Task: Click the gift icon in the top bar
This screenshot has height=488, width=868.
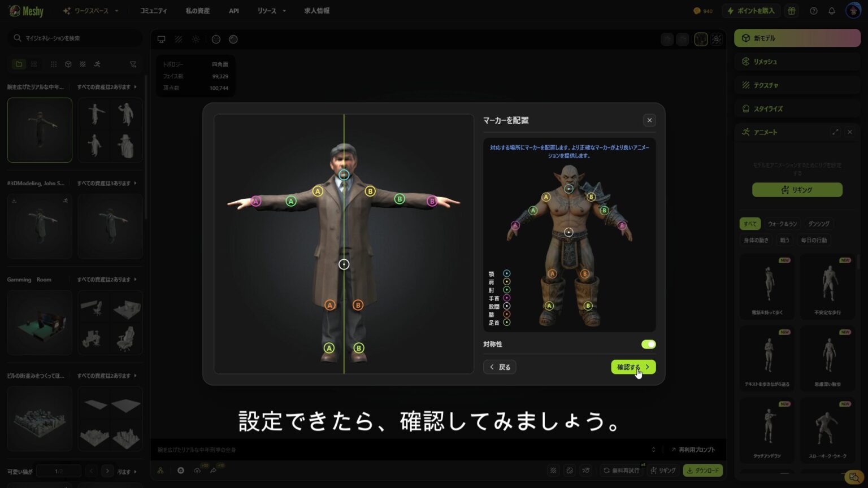Action: [791, 10]
